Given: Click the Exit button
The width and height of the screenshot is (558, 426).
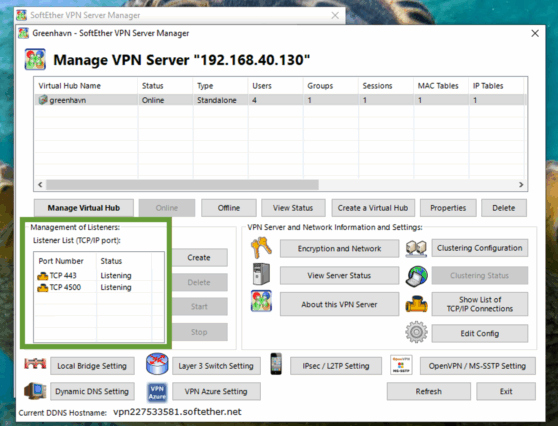Looking at the screenshot, I should (x=506, y=391).
